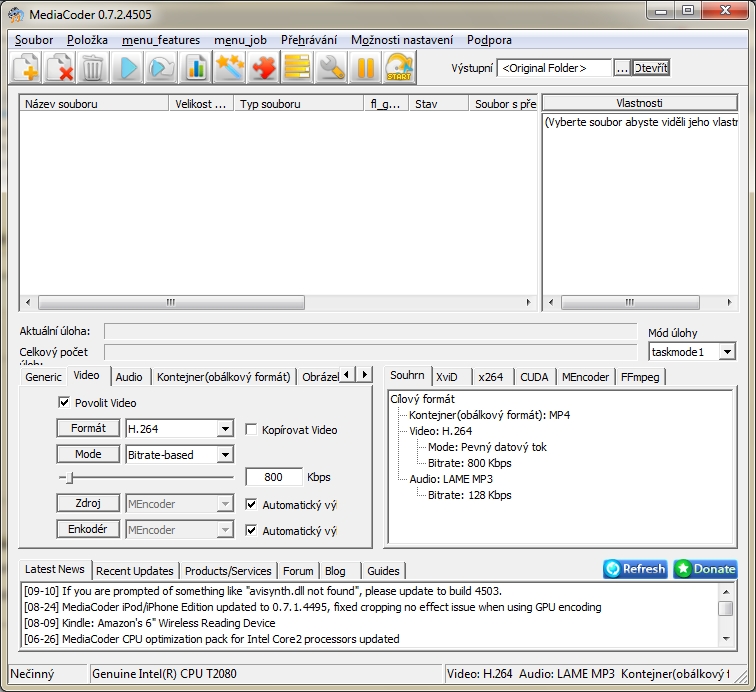Viewport: 756px width, 692px height.
Task: Open the Enkodér MEncoder dropdown
Action: pyautogui.click(x=225, y=530)
